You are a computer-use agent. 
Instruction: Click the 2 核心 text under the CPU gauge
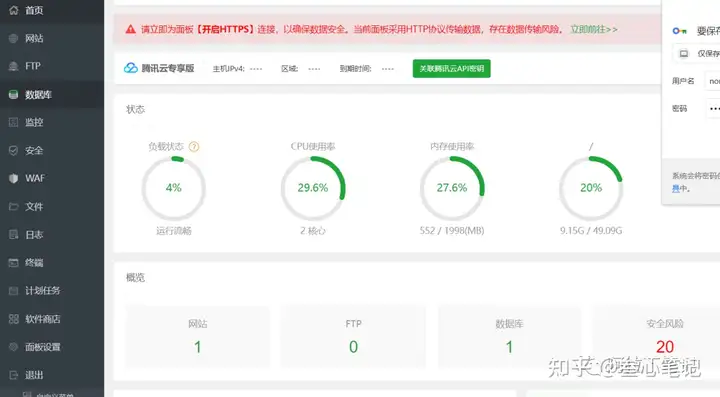click(x=313, y=231)
